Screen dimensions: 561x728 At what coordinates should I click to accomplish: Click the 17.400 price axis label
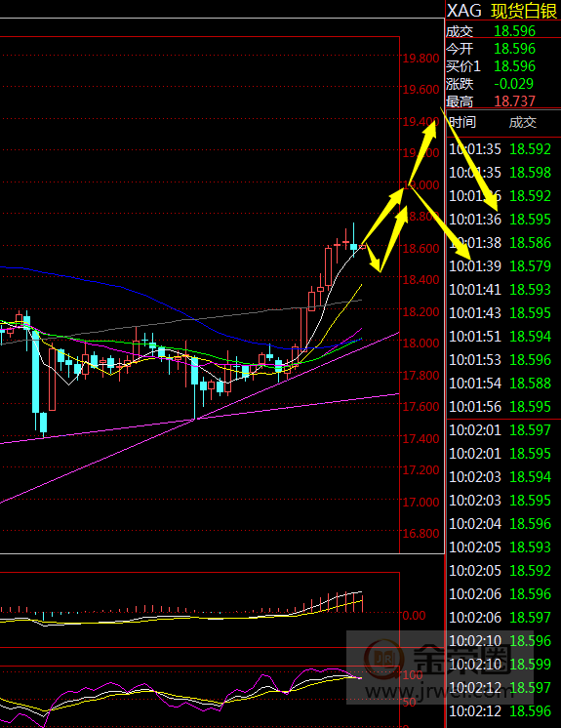421,439
